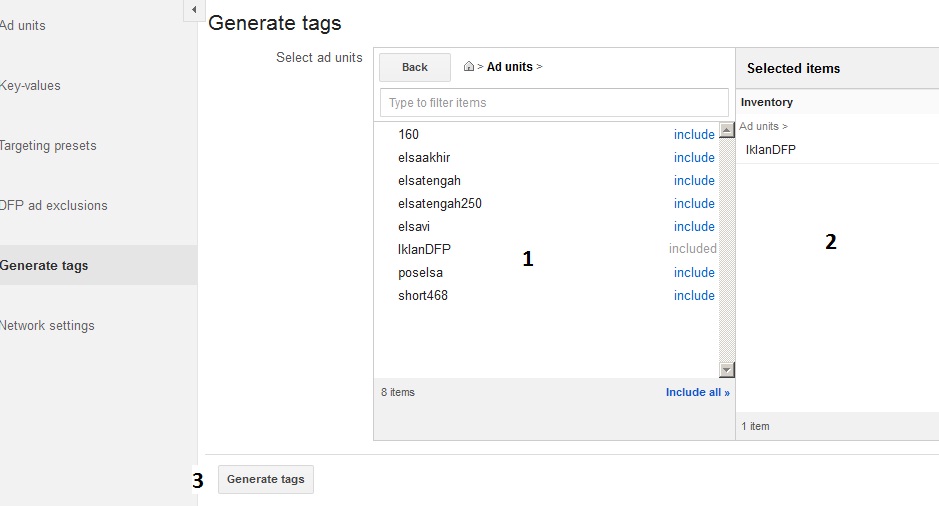Collapse the left sidebar with arrow
The image size is (939, 506).
pos(193,10)
